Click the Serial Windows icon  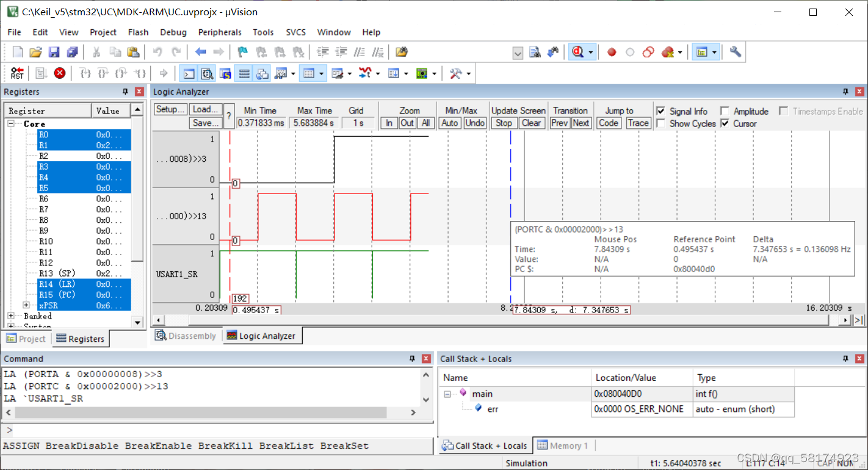click(x=338, y=74)
